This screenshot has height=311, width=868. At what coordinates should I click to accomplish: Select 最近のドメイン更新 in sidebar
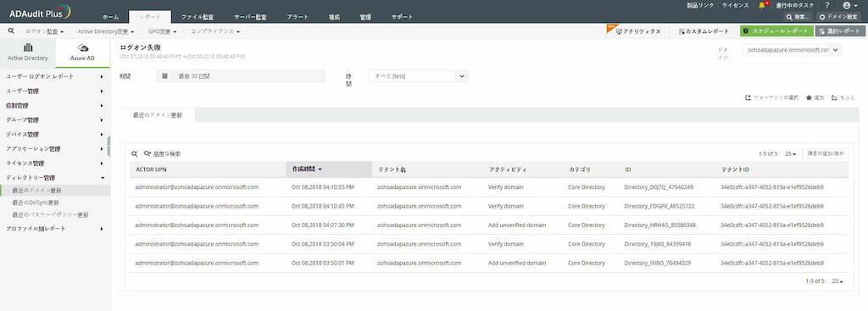coord(55,191)
